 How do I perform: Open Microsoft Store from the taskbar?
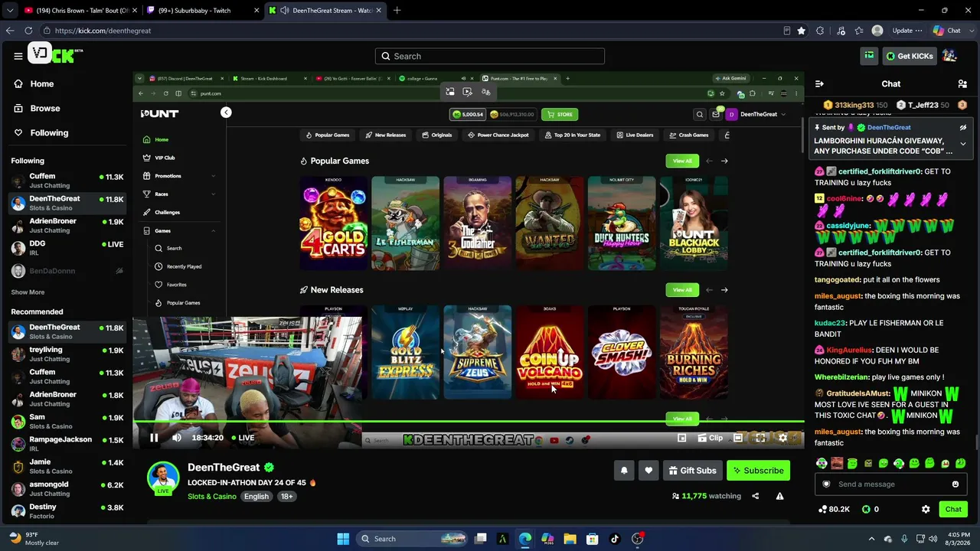click(592, 539)
